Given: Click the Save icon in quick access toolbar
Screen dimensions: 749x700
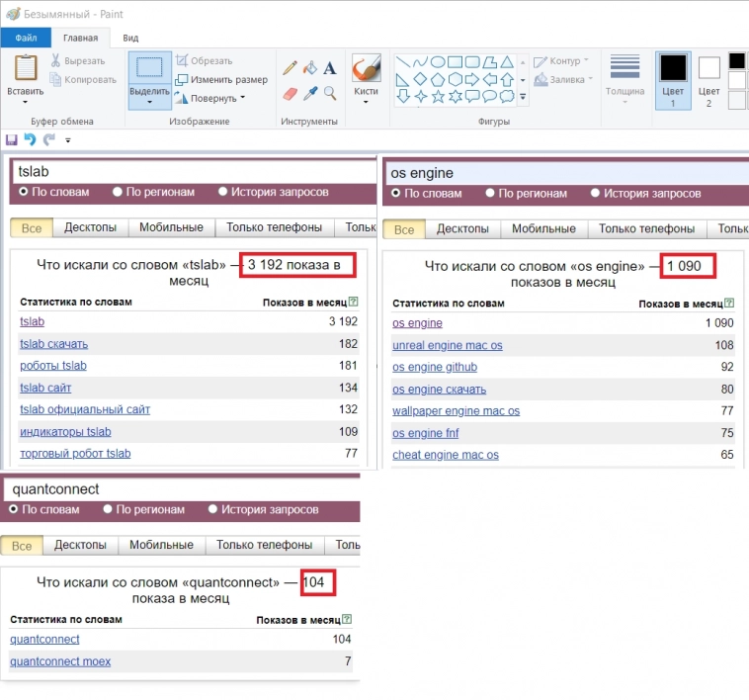Looking at the screenshot, I should point(11,140).
